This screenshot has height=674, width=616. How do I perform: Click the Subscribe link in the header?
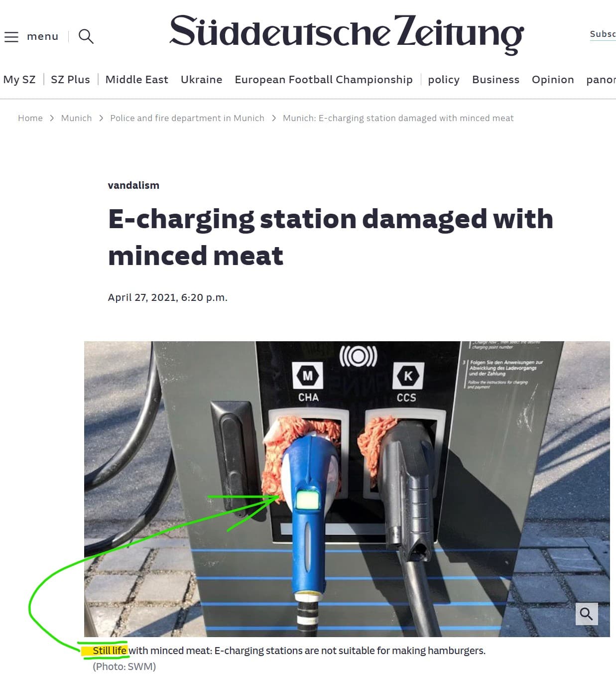point(603,34)
